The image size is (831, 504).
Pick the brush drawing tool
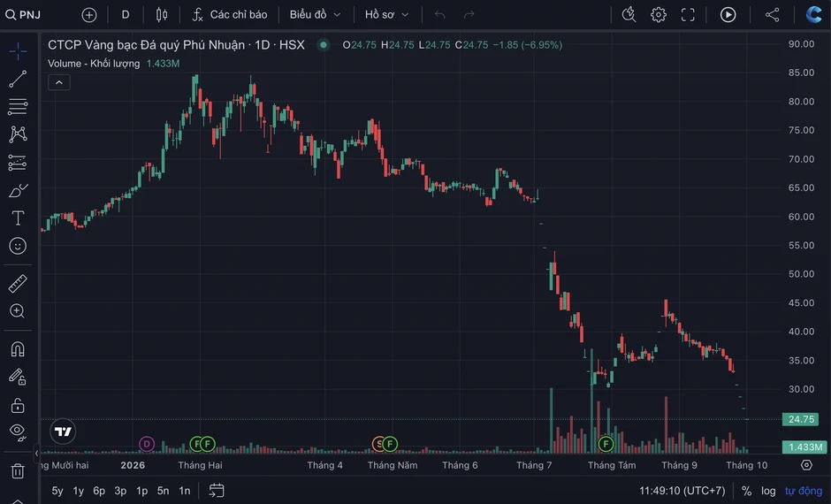[x=18, y=190]
